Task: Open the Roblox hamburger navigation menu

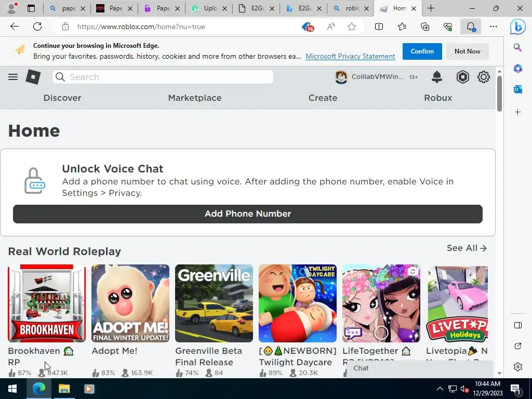Action: pyautogui.click(x=13, y=77)
